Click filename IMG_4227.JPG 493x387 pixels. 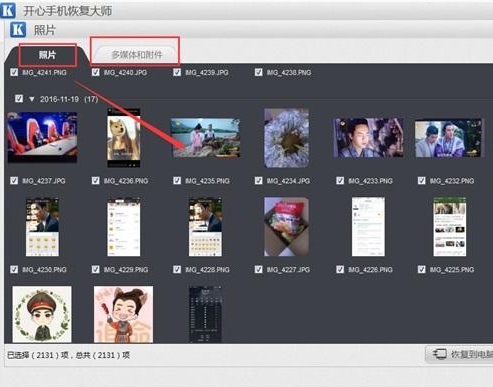tap(288, 269)
